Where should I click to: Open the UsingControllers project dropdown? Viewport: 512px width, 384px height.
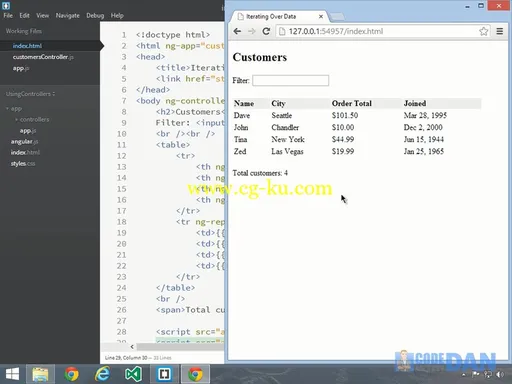click(x=30, y=94)
